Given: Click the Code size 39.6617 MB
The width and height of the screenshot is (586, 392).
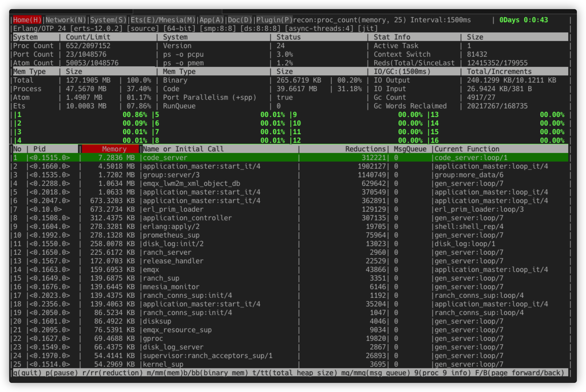Looking at the screenshot, I should click(x=297, y=89).
